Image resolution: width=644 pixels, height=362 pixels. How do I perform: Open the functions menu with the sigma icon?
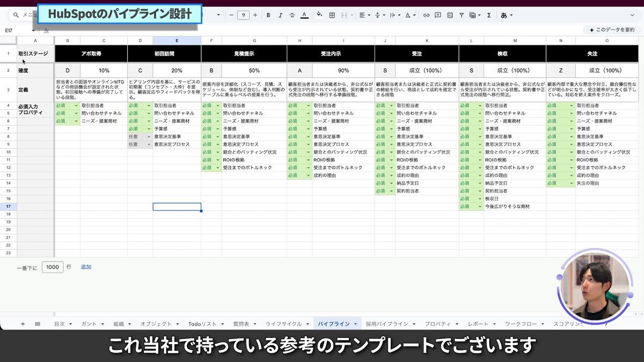point(488,15)
